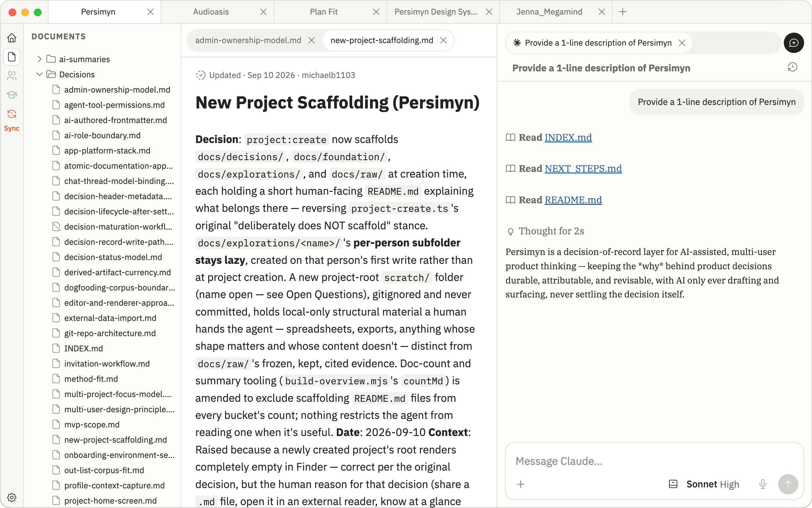
Task: Close the Audioasis window tab
Action: pyautogui.click(x=263, y=12)
